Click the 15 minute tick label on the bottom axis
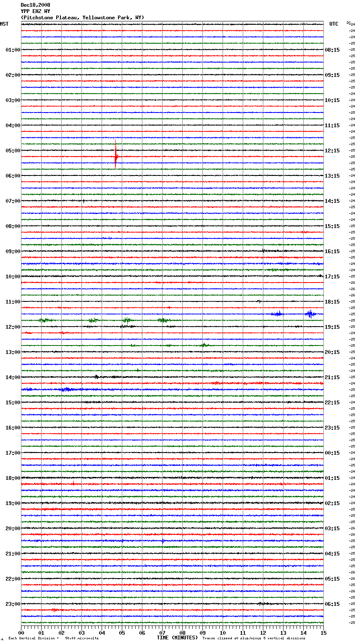The width and height of the screenshot is (357, 644). coord(323,633)
